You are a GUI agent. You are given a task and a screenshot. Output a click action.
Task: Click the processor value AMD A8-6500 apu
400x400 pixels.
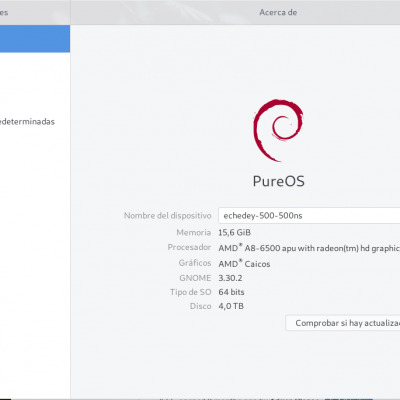[309, 248]
